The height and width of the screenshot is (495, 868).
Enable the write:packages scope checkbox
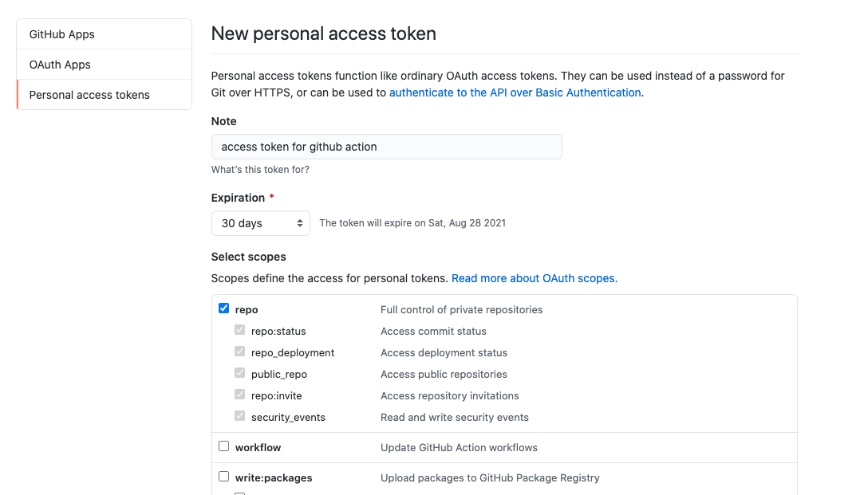[x=224, y=477]
